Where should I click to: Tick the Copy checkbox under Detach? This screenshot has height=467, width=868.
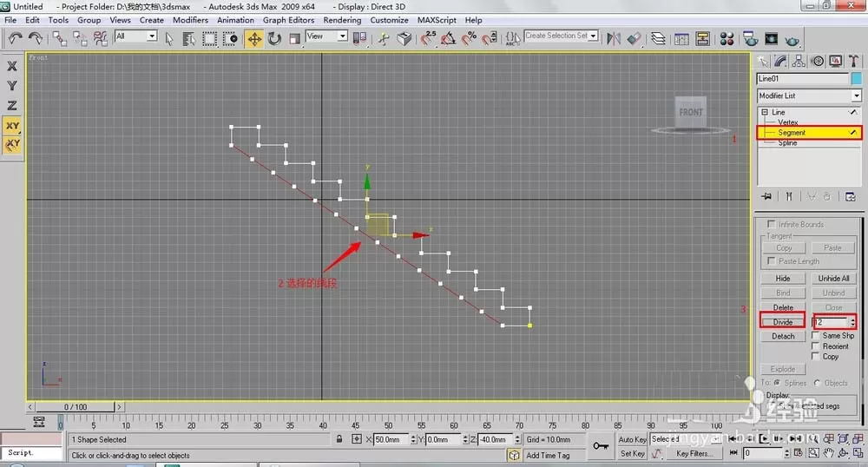coord(815,357)
